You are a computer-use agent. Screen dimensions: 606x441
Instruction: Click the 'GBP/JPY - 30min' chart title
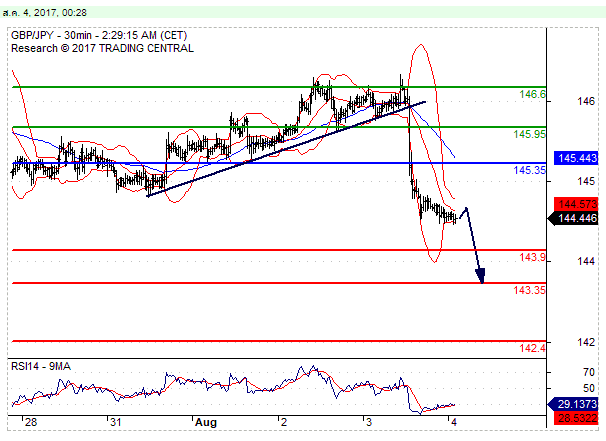click(x=51, y=36)
